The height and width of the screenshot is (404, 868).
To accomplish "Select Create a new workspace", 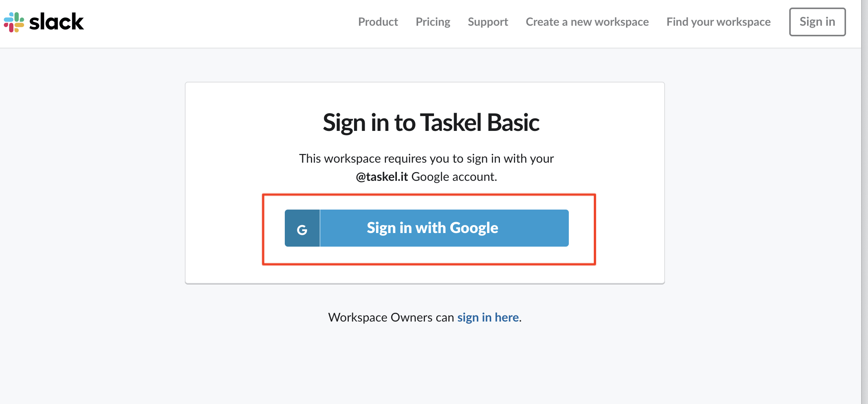I will coord(587,22).
